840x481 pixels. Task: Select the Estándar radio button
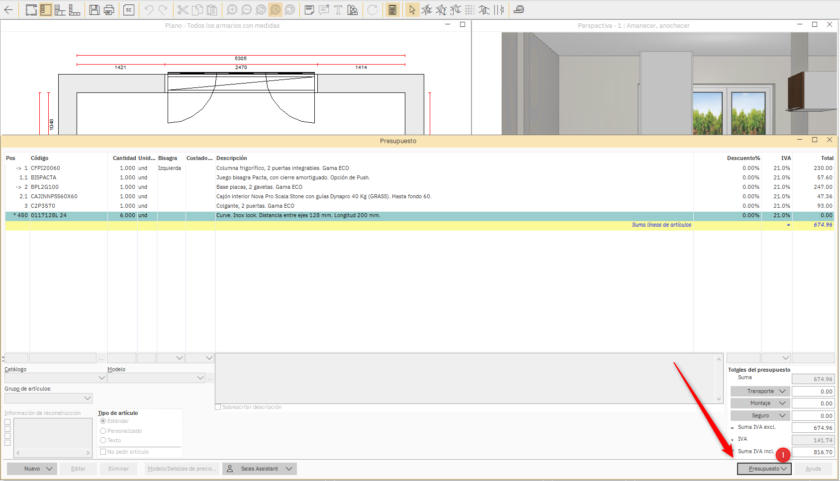103,421
